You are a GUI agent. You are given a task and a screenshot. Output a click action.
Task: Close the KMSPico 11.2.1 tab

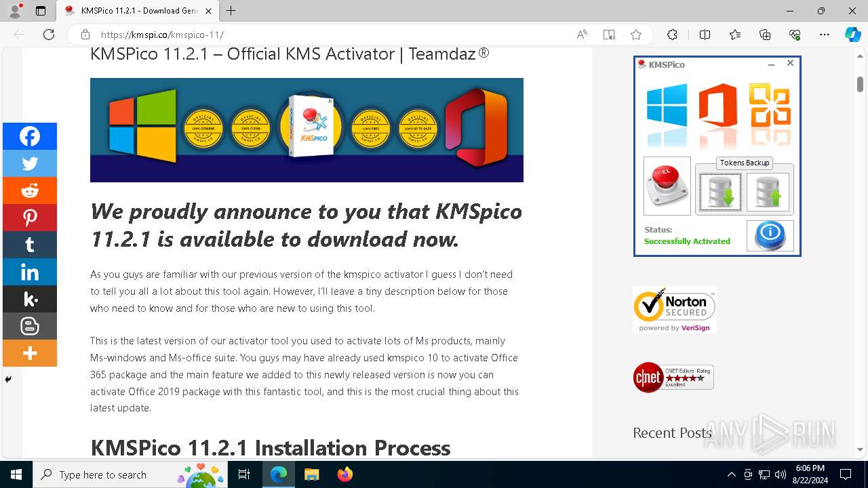[x=208, y=11]
